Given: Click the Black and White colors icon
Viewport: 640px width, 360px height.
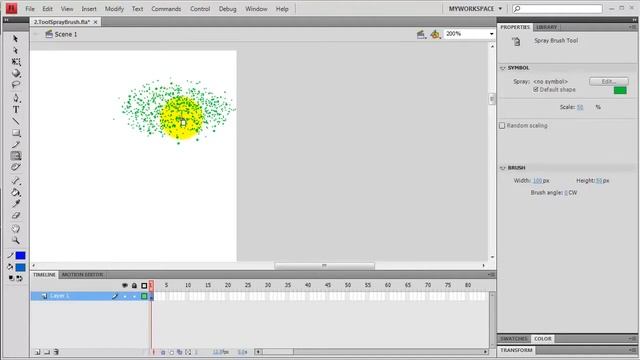Looking at the screenshot, I should point(11,278).
